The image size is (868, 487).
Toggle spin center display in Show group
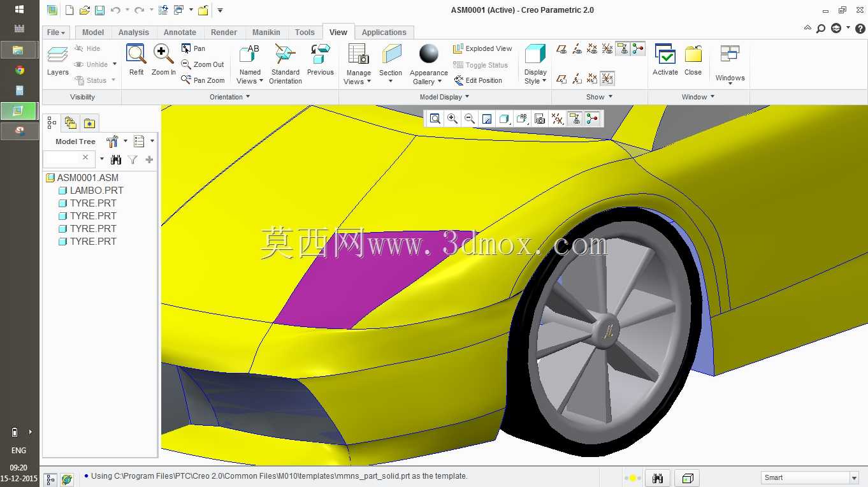pos(638,48)
